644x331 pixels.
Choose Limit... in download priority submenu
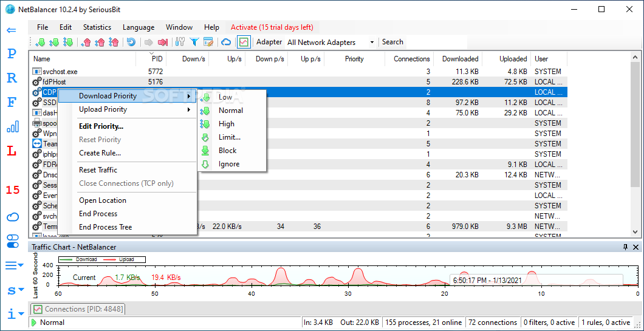[x=233, y=137]
